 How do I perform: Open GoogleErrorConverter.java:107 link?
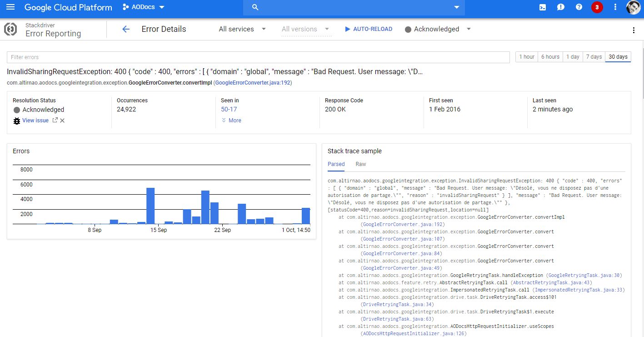point(402,239)
